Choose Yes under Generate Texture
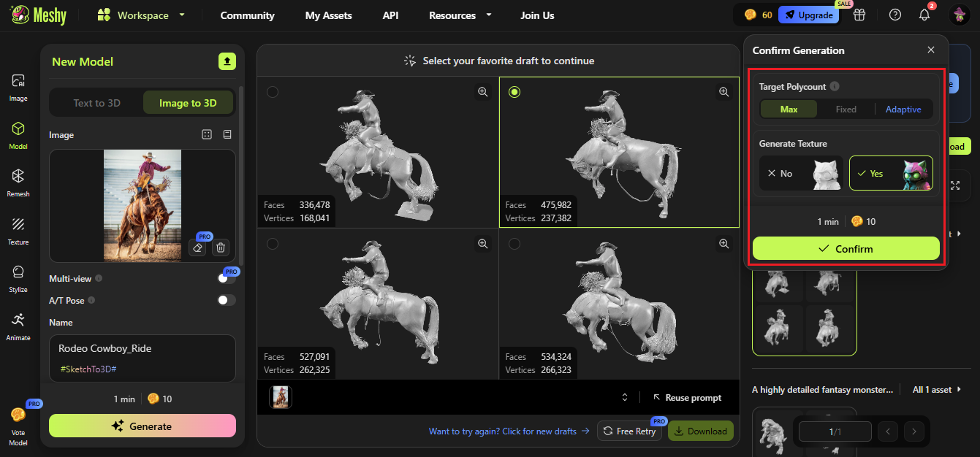Screen dimensions: 980x457 (890, 173)
